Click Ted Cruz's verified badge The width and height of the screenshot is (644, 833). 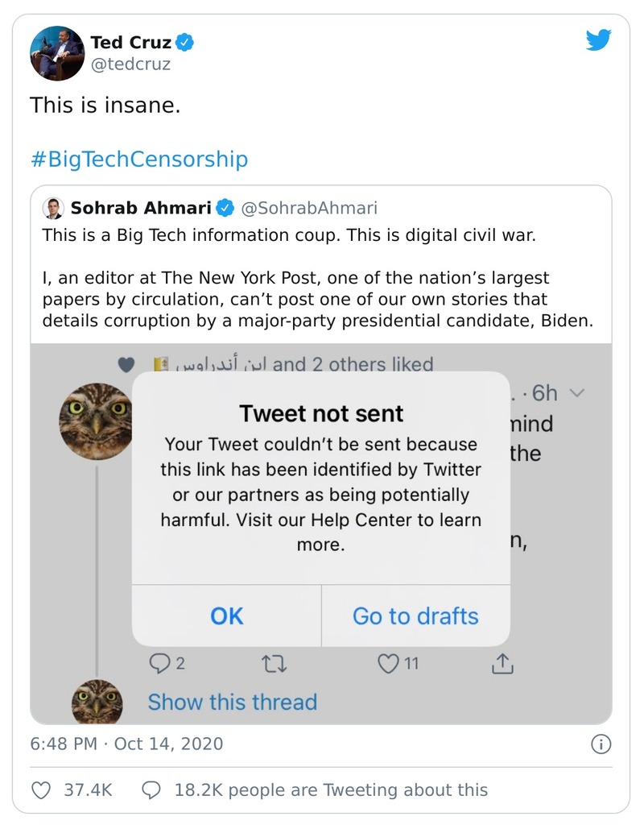tap(185, 42)
